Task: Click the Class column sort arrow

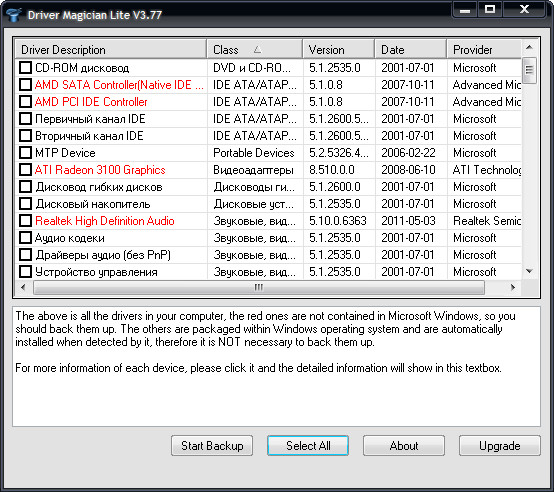Action: [258, 50]
